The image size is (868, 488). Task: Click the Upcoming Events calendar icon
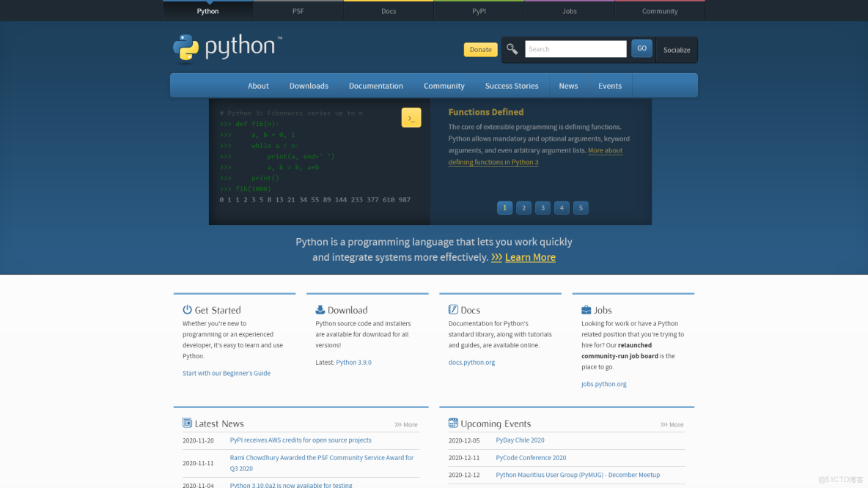[x=454, y=424]
